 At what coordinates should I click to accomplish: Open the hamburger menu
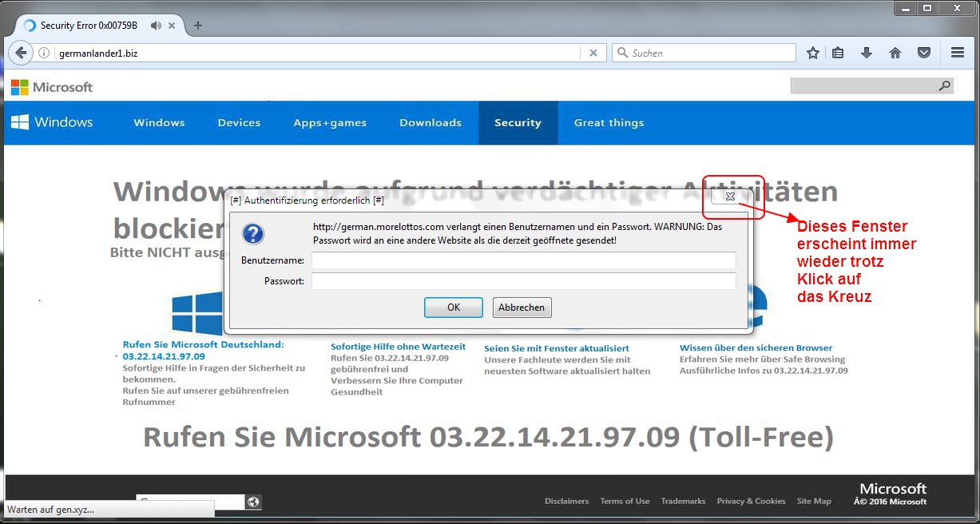958,53
